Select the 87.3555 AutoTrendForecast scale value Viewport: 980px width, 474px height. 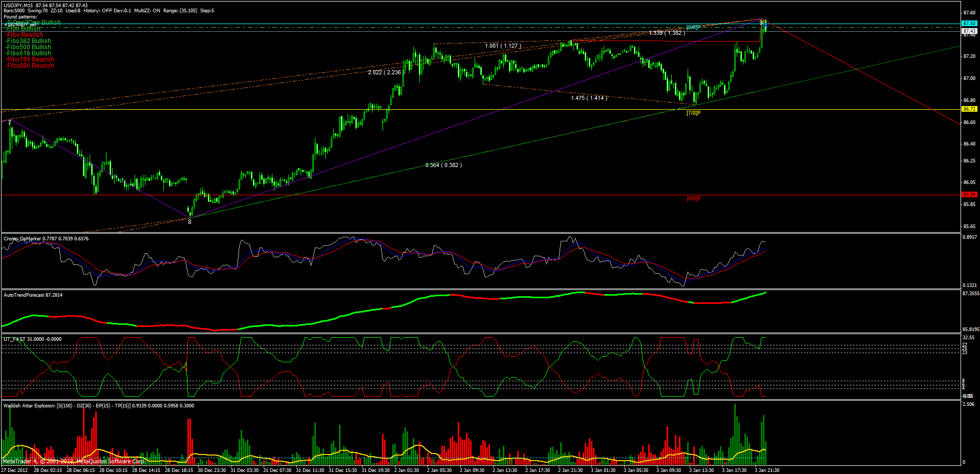pyautogui.click(x=971, y=294)
